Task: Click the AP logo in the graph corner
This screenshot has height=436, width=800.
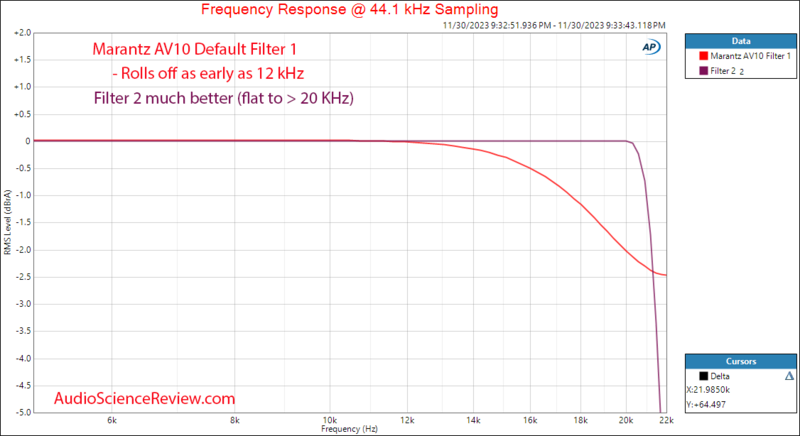Action: click(651, 47)
